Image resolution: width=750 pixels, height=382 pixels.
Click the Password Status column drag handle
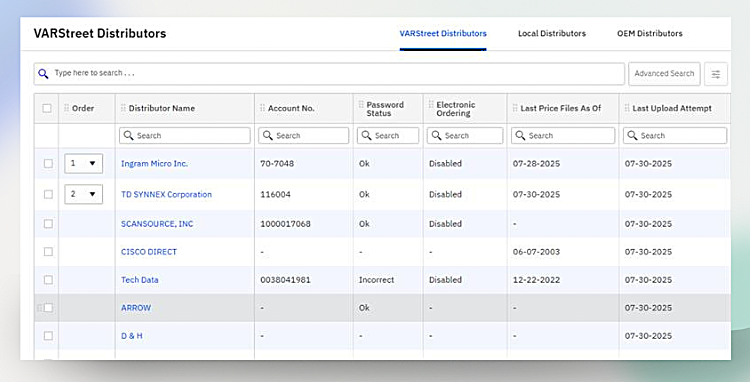click(361, 104)
